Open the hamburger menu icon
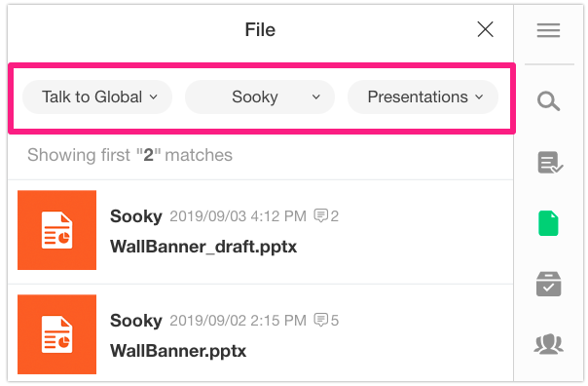Image resolution: width=588 pixels, height=386 pixels. click(x=548, y=30)
